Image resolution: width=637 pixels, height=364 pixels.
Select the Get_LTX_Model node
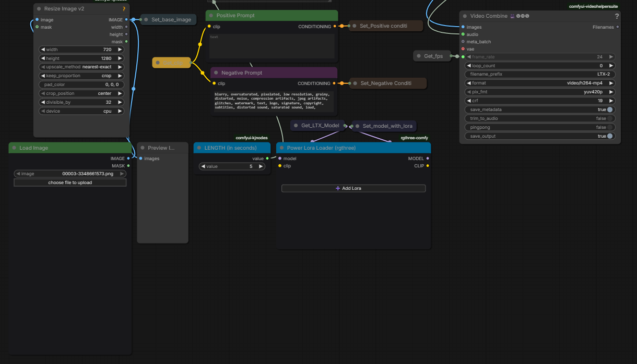[x=320, y=126]
